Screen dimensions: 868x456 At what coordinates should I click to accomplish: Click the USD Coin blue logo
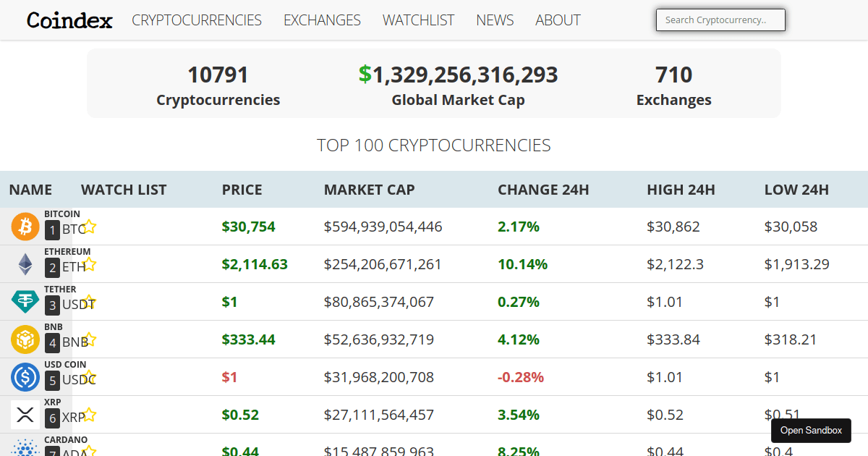(25, 377)
